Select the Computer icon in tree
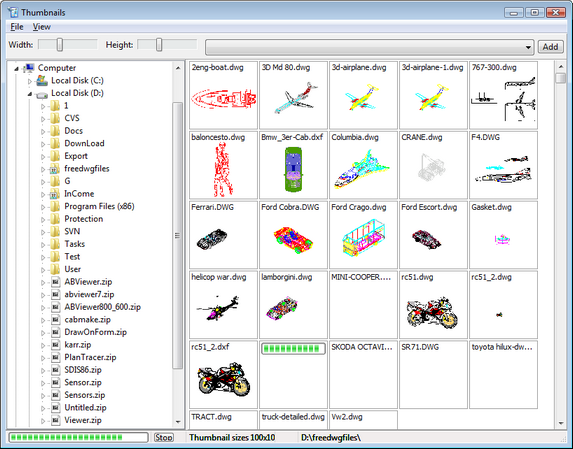The image size is (573, 449). coord(29,68)
